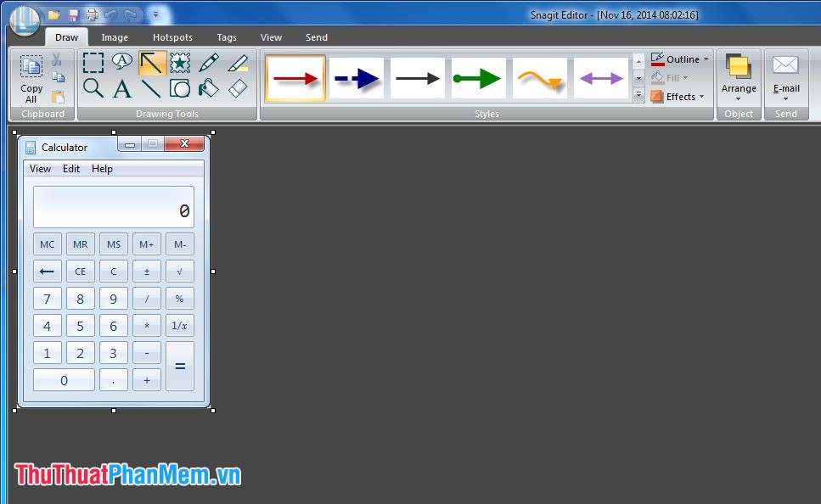Viewport: 821px width, 504px height.
Task: Open the E-mail send button
Action: (786, 77)
